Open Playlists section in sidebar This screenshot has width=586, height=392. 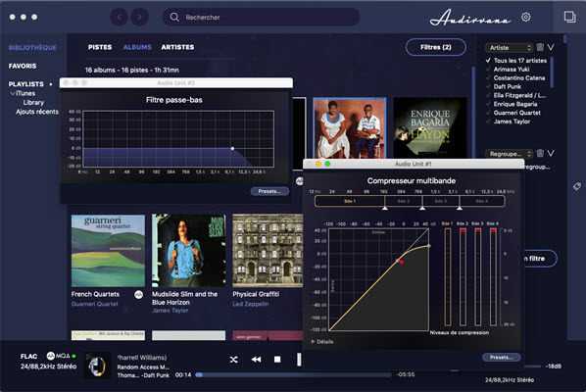tap(26, 84)
